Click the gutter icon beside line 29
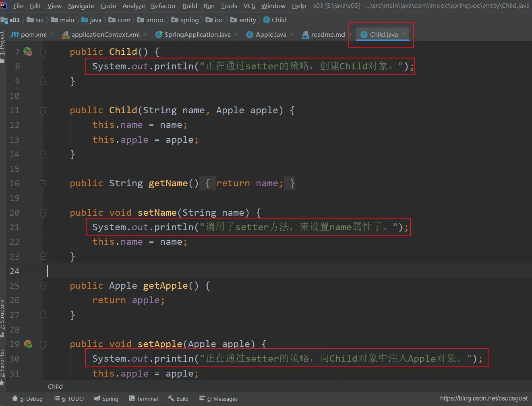The image size is (532, 406). 28,344
